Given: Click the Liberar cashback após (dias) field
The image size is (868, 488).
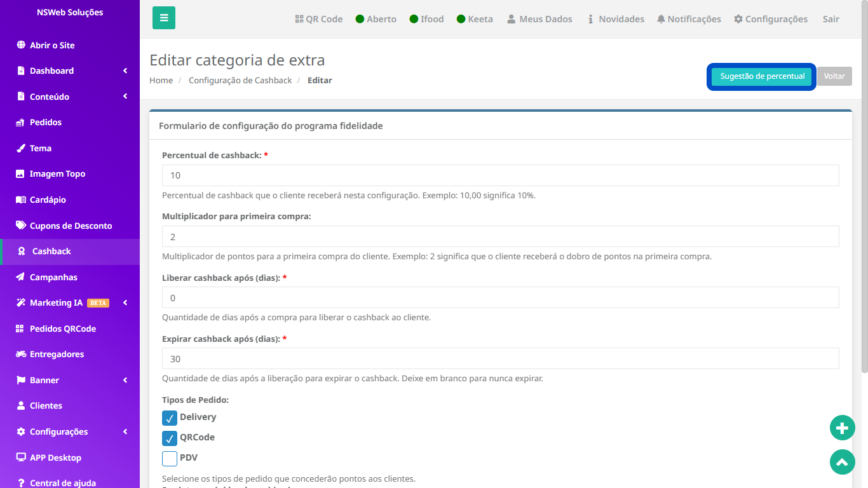Looking at the screenshot, I should click(501, 297).
